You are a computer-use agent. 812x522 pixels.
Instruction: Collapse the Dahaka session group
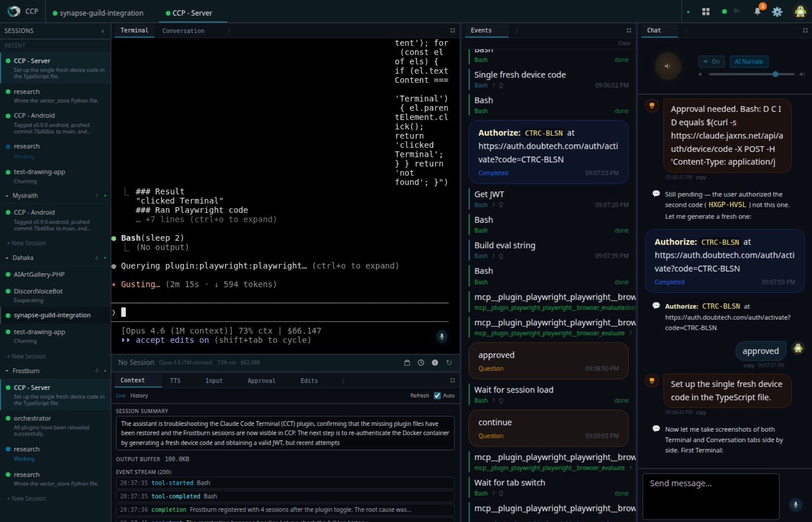[x=7, y=258]
